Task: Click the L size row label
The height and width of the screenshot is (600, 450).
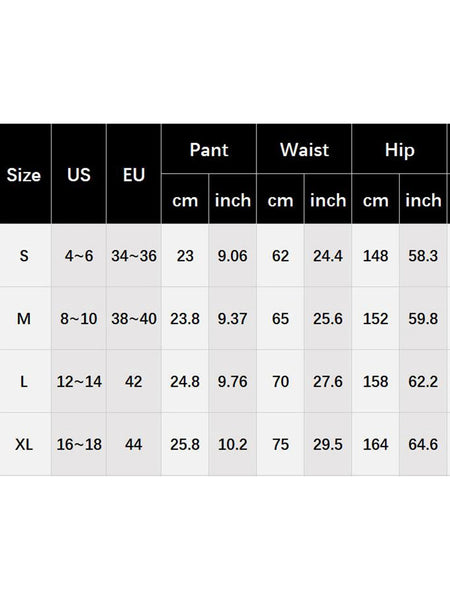Action: 24,381
